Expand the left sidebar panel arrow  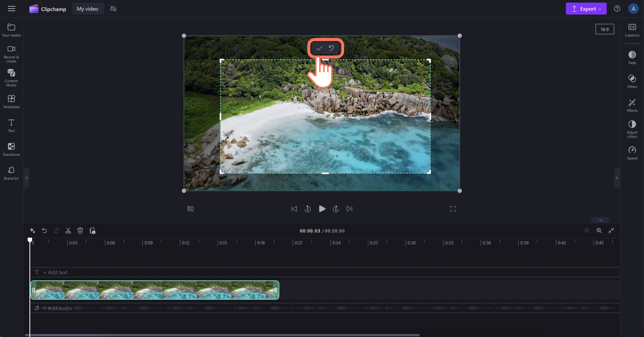(x=26, y=178)
